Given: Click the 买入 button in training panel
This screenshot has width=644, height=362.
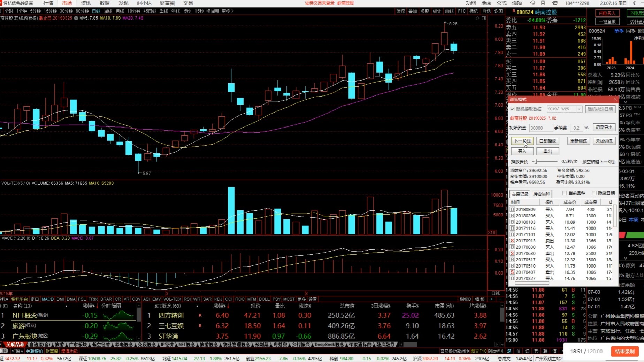Looking at the screenshot, I should (x=522, y=151).
